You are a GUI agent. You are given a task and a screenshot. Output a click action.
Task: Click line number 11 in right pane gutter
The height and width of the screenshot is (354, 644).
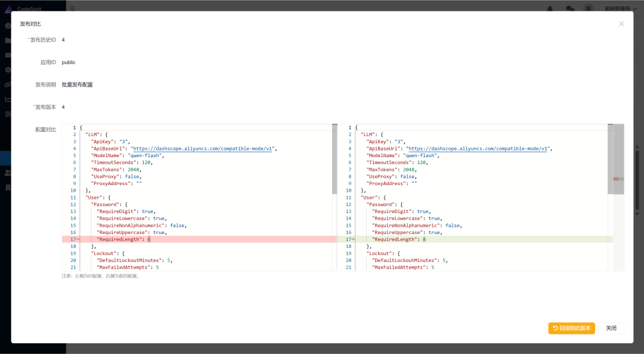[x=348, y=198]
